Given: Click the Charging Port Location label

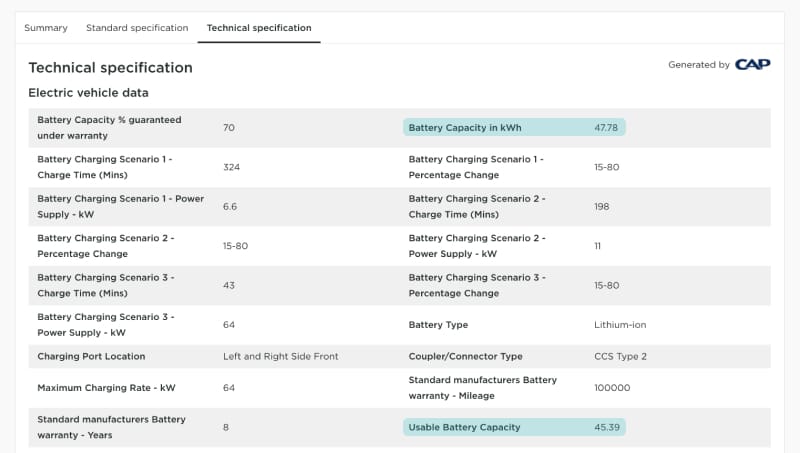Looking at the screenshot, I should (91, 356).
